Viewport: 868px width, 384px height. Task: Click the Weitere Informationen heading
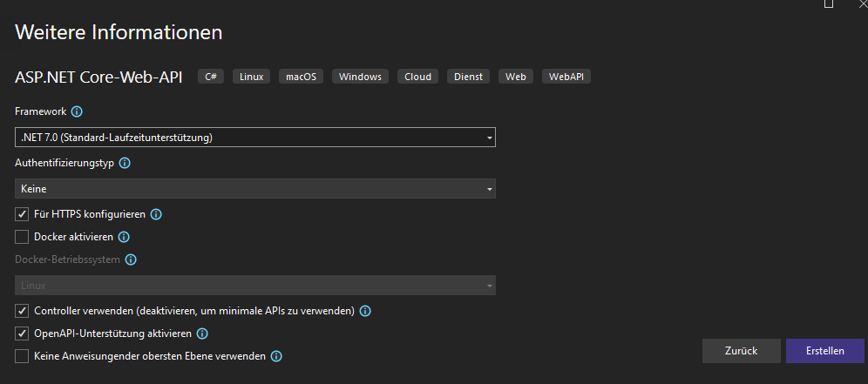tap(119, 32)
